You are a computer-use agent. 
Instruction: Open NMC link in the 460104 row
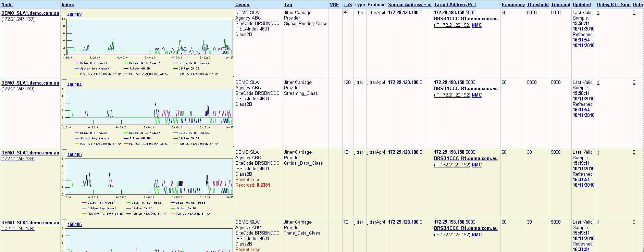[477, 95]
